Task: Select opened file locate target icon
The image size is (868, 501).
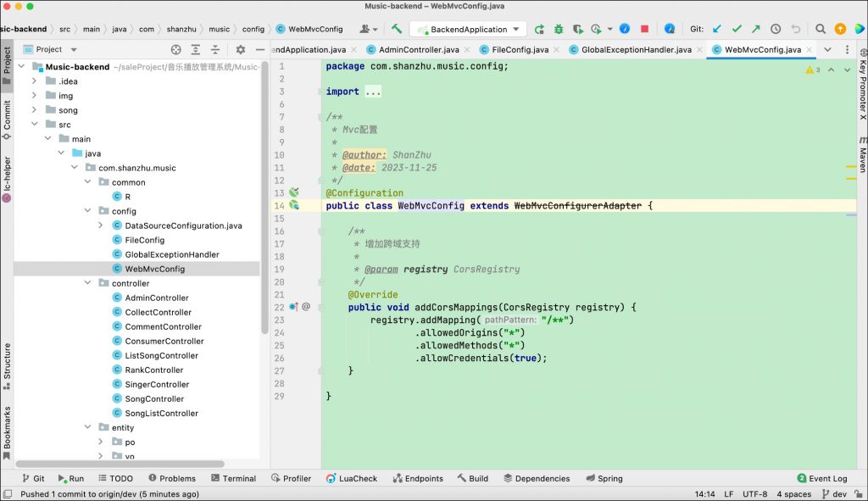Action: [x=176, y=50]
